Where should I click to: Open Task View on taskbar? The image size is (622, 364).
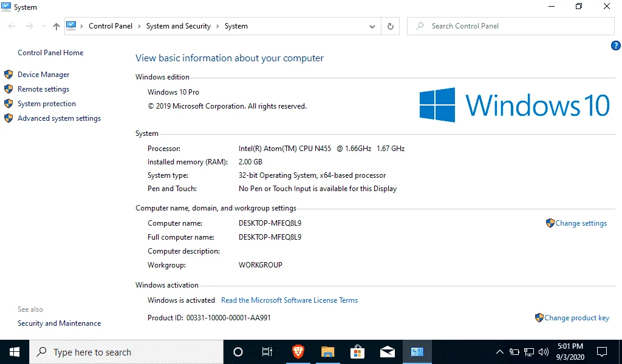[267, 352]
